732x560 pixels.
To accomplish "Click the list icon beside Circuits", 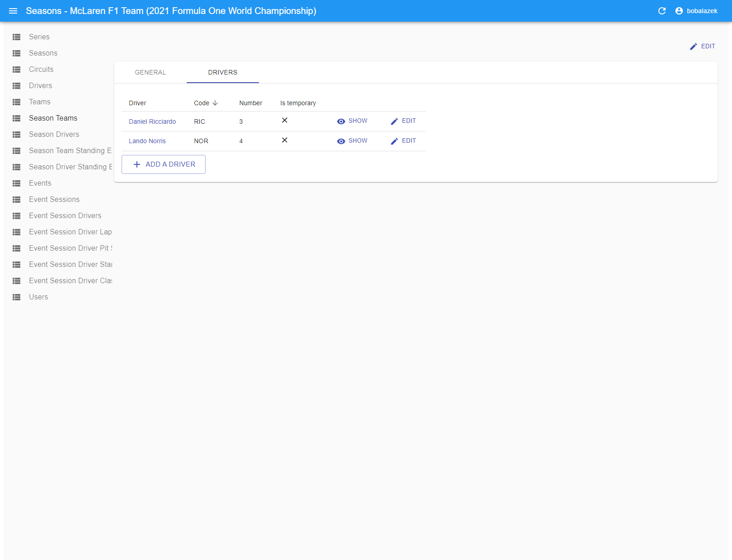I will [x=17, y=70].
